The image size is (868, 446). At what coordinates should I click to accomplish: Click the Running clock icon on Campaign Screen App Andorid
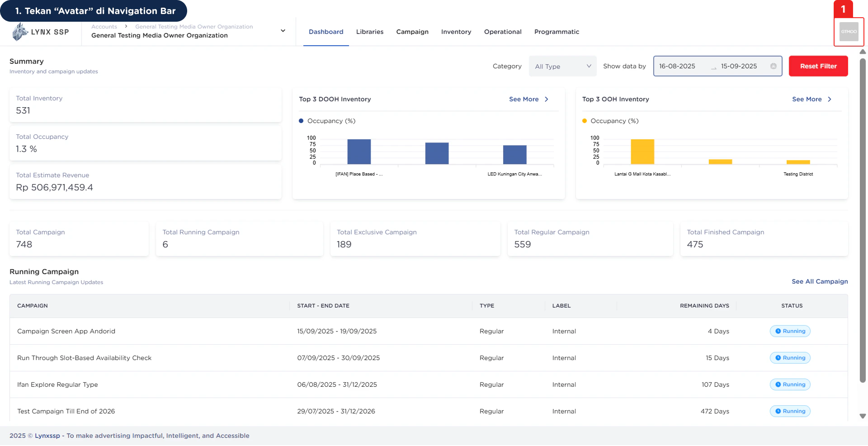(x=778, y=331)
